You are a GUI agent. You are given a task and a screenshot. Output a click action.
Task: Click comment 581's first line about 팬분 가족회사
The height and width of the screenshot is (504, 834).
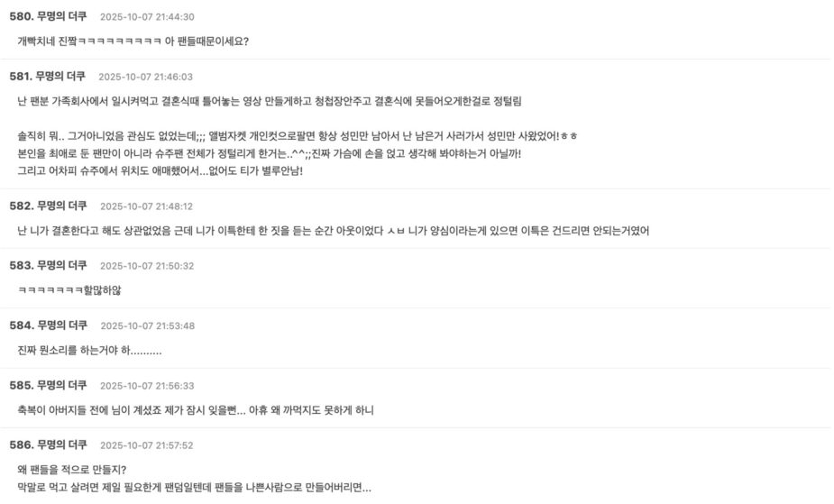270,100
